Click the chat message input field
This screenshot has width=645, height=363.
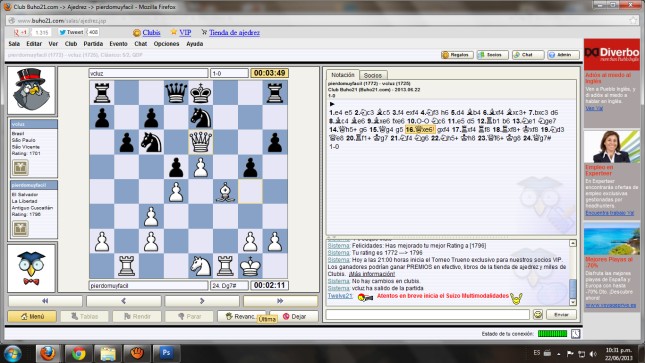click(427, 315)
